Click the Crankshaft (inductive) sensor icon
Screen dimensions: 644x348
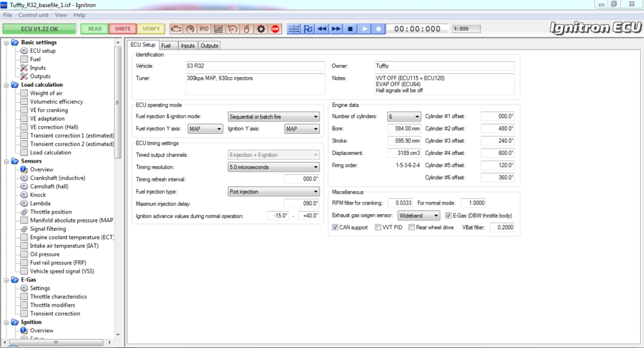24,178
